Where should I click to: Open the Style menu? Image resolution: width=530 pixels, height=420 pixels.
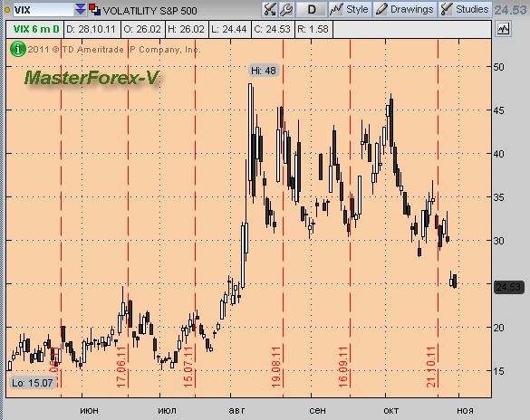pos(350,9)
